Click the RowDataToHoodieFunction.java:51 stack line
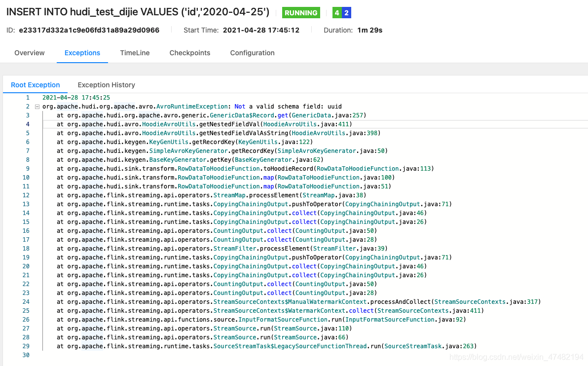This screenshot has width=588, height=366. pos(224,186)
